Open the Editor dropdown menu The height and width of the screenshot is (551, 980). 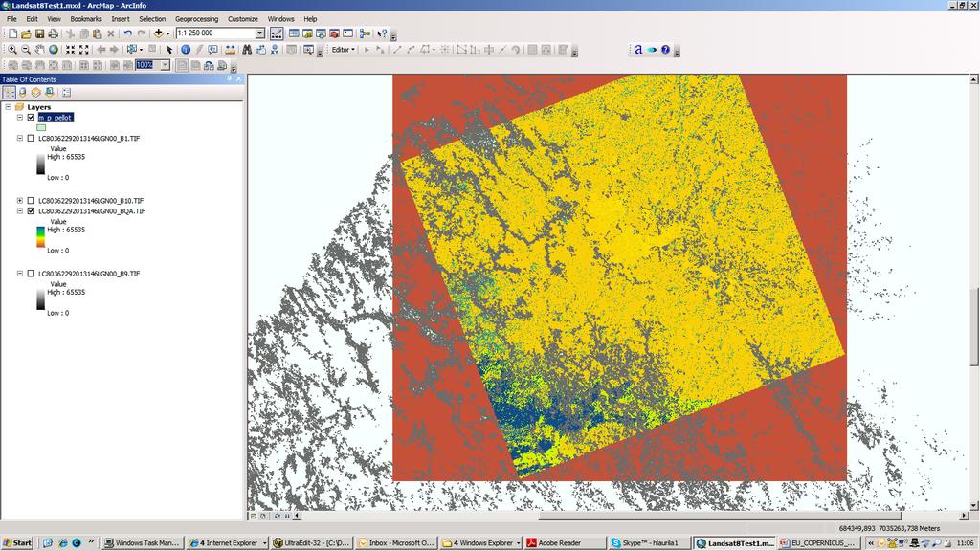coord(344,50)
